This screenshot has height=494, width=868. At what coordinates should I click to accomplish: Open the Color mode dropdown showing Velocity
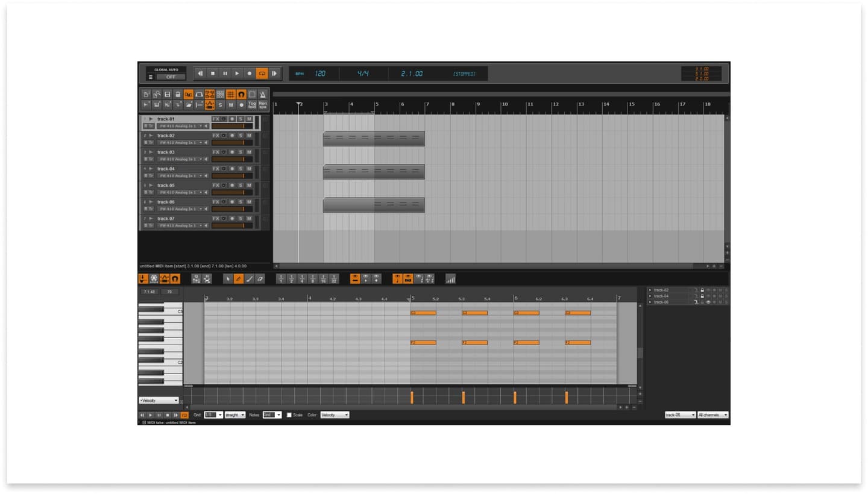tap(335, 415)
